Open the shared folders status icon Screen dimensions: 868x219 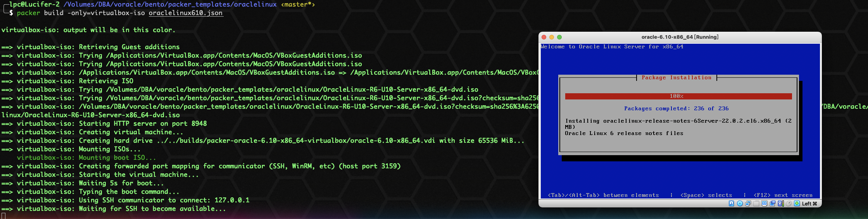point(756,204)
